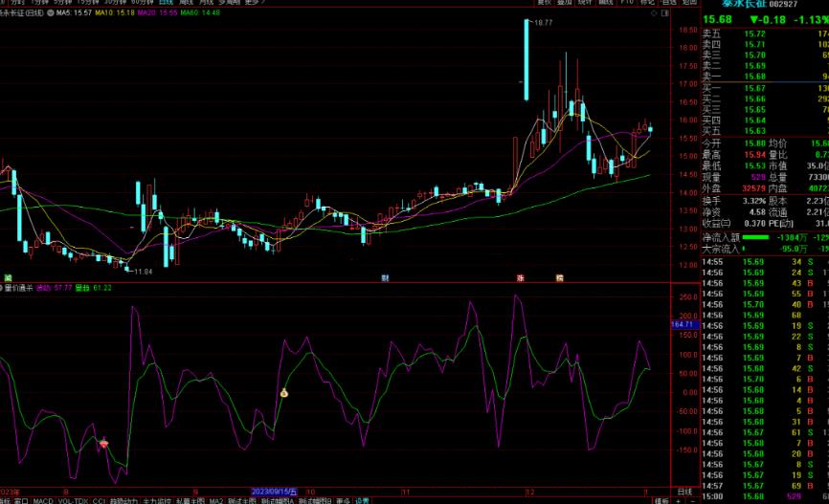
Task: Click the 买五 bid row at 15.63
Action: coord(765,130)
